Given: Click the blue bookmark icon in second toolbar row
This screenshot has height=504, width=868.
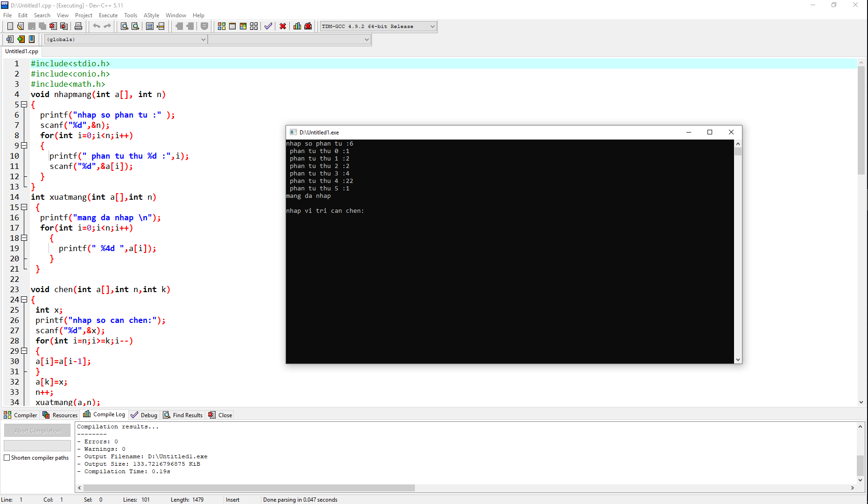Looking at the screenshot, I should [x=32, y=39].
